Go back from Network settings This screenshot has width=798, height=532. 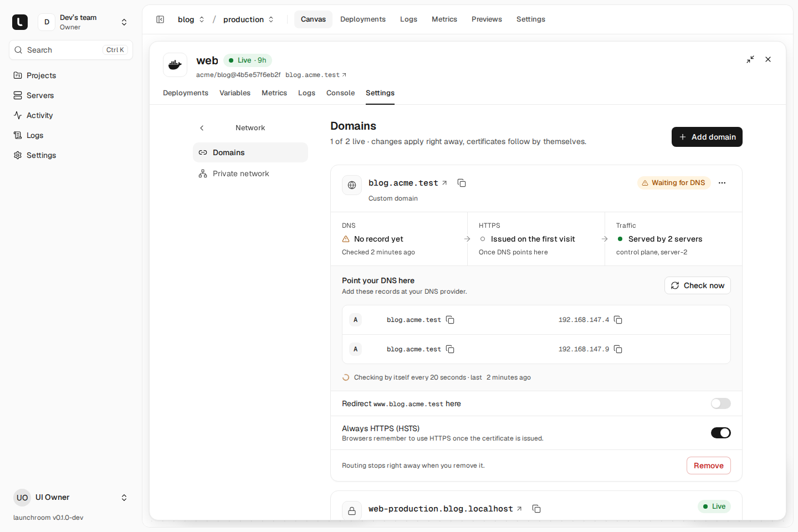tap(202, 128)
